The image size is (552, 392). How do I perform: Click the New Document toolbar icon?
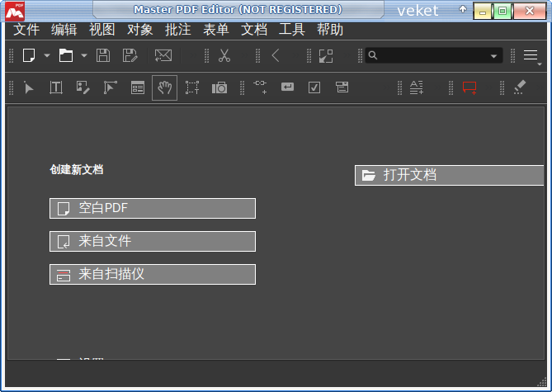(x=29, y=55)
